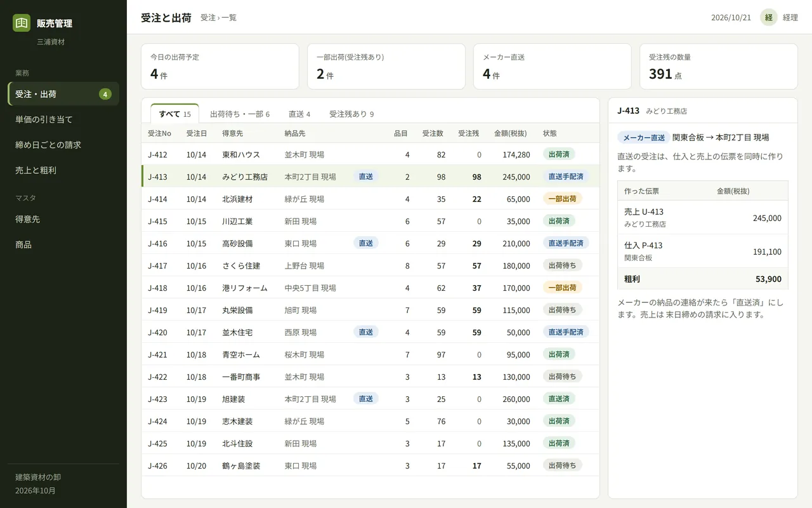Click the 販売管理 app logo icon
812x508 pixels.
click(x=22, y=23)
